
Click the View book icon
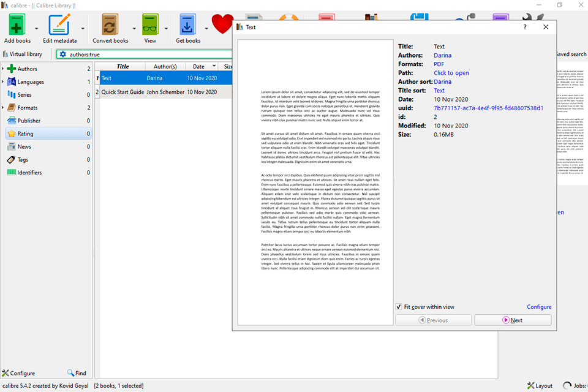click(x=150, y=26)
